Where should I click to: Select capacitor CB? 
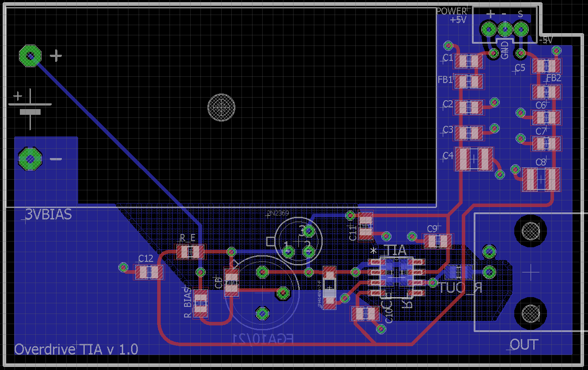pyautogui.click(x=232, y=282)
